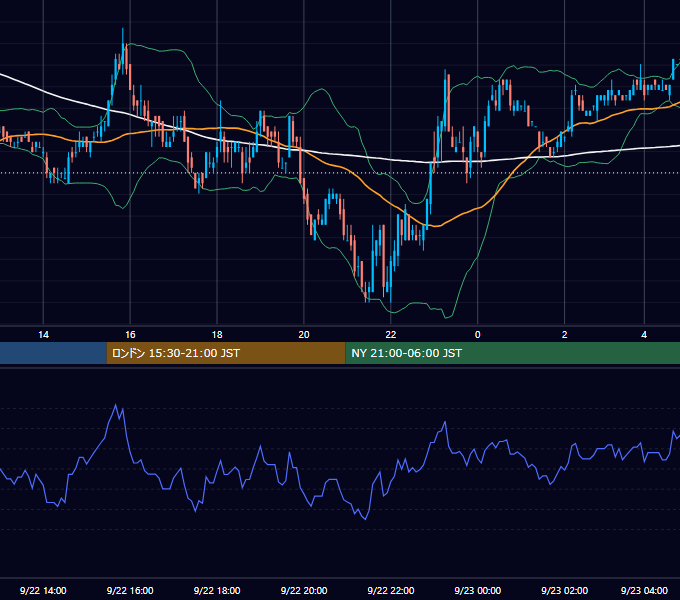Click the date label 9/23 00:00
The width and height of the screenshot is (680, 600).
pos(477,590)
